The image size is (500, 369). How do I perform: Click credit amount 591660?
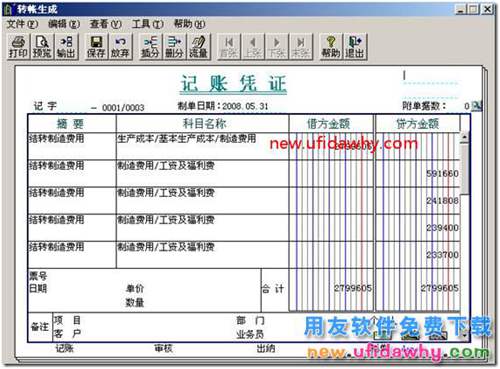click(442, 173)
